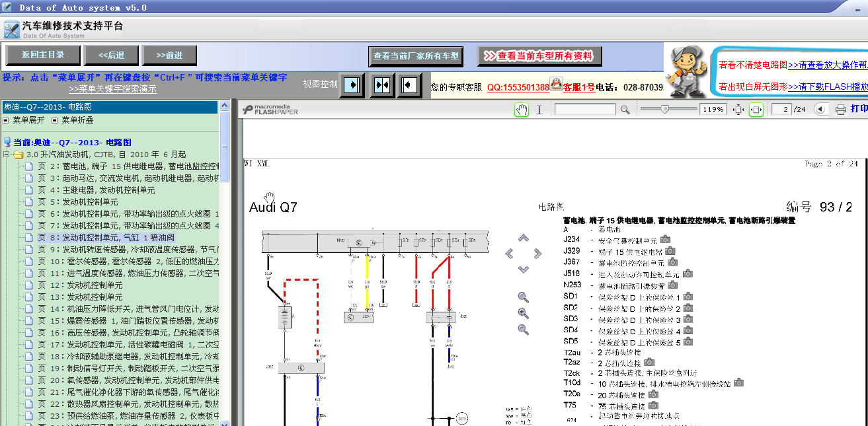Click the page number field showing 2
The height and width of the screenshot is (426, 868).
point(782,110)
